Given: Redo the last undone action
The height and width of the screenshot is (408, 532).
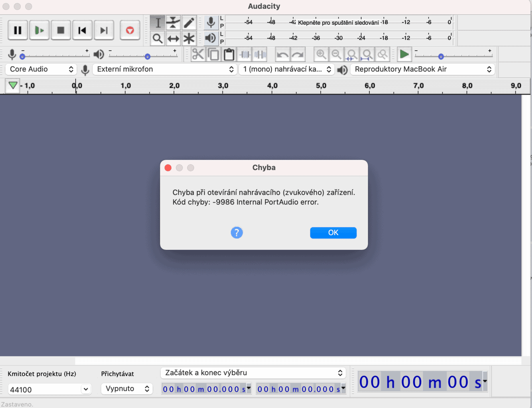Looking at the screenshot, I should tap(298, 54).
